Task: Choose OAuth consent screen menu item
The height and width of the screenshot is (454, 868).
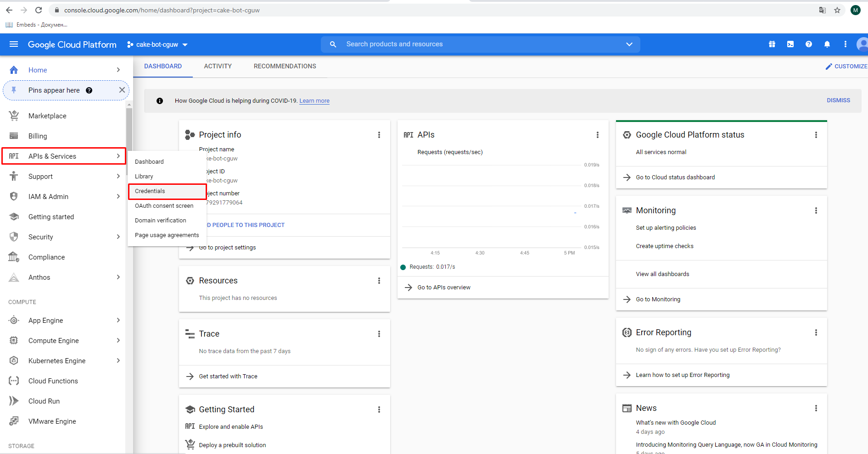Action: pyautogui.click(x=168, y=206)
